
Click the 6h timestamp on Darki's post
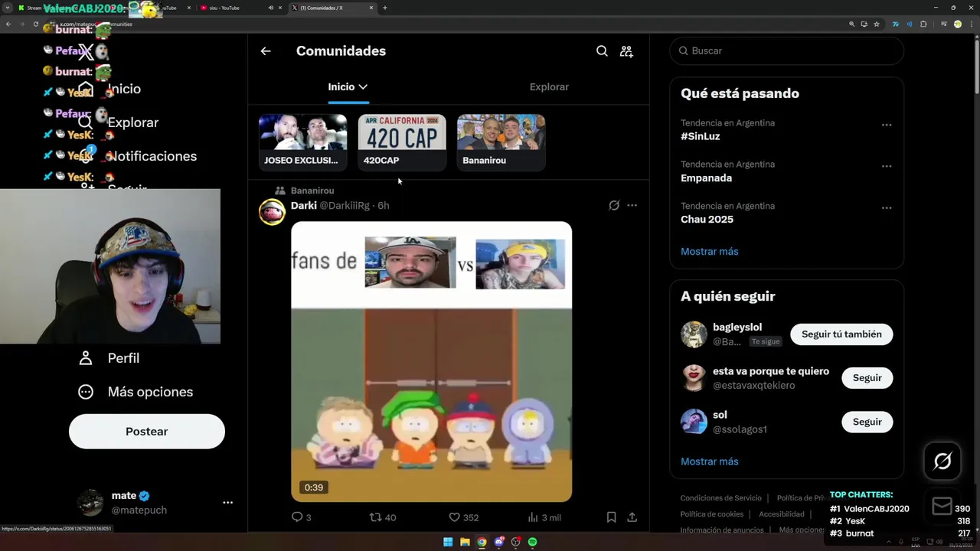[x=384, y=206]
